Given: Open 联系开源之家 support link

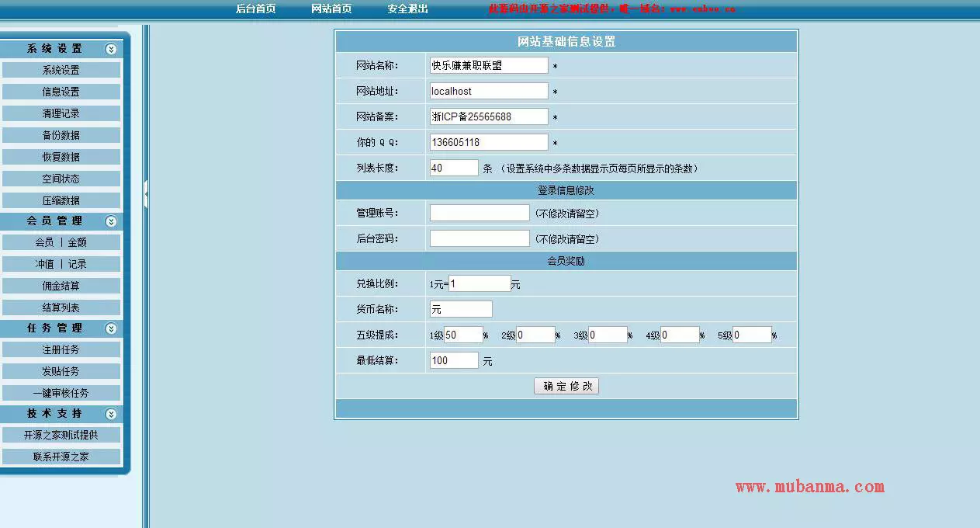Looking at the screenshot, I should point(61,457).
